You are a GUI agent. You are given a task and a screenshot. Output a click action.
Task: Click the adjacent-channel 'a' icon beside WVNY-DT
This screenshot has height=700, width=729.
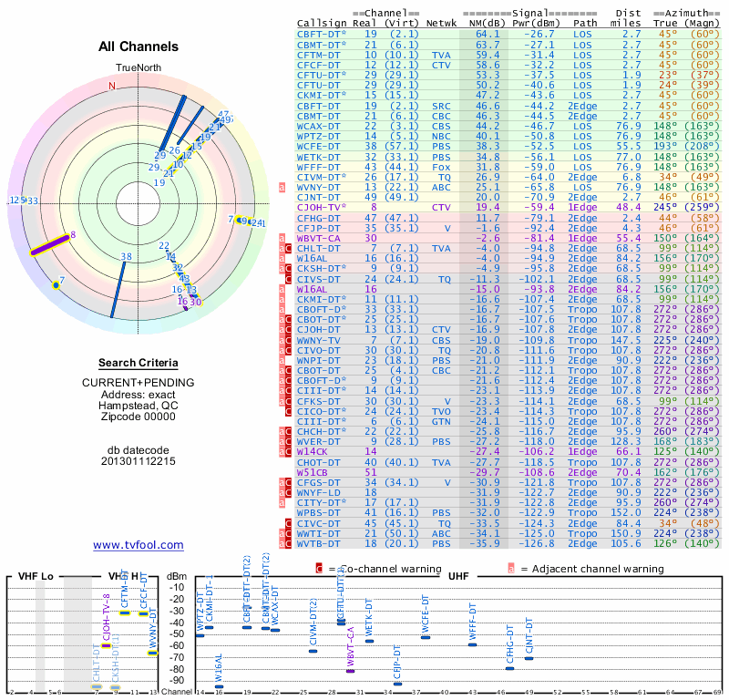(282, 188)
